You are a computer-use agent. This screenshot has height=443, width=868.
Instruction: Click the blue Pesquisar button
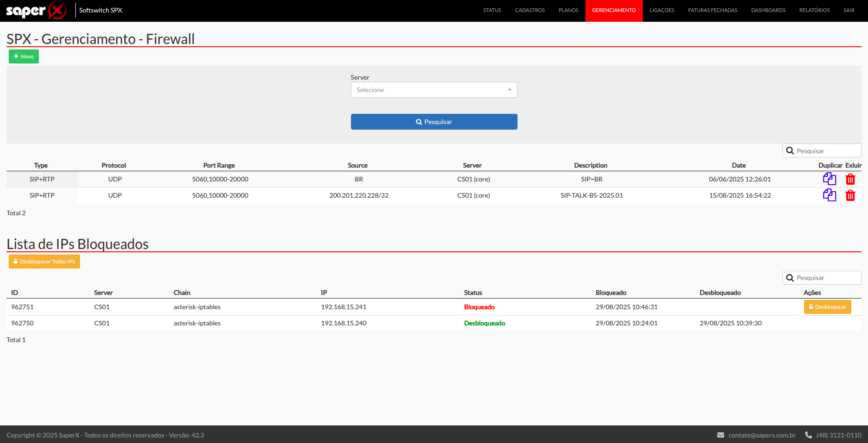[434, 122]
